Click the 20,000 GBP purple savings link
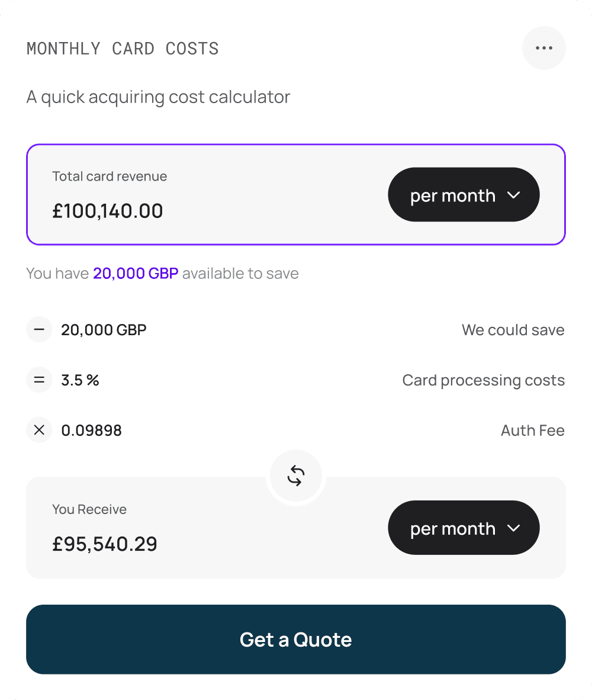 tap(136, 273)
